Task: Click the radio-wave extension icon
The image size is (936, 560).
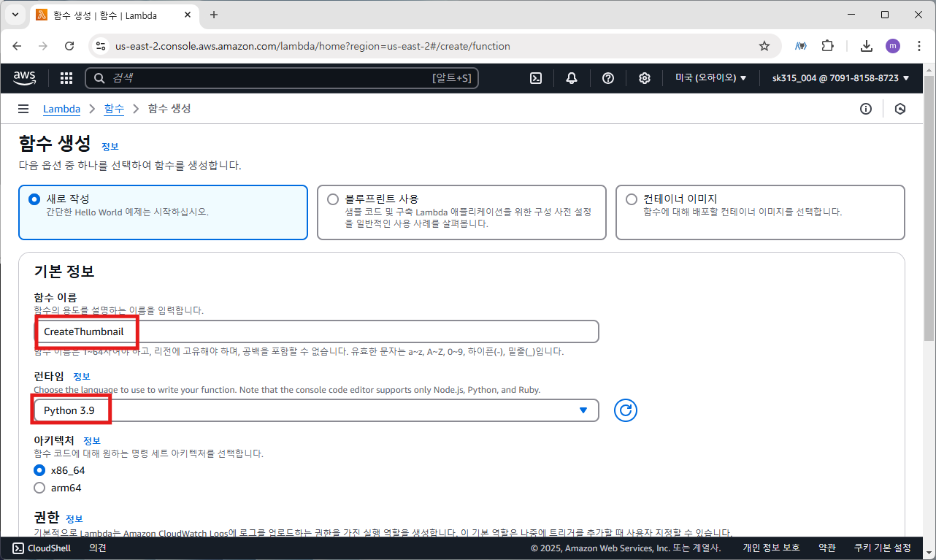Action: click(x=801, y=46)
